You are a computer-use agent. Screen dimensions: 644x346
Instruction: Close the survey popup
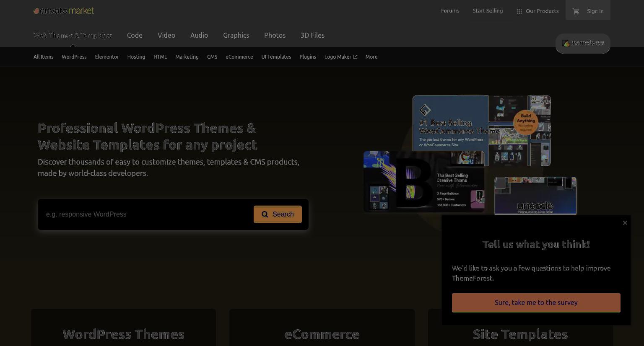[x=625, y=223]
